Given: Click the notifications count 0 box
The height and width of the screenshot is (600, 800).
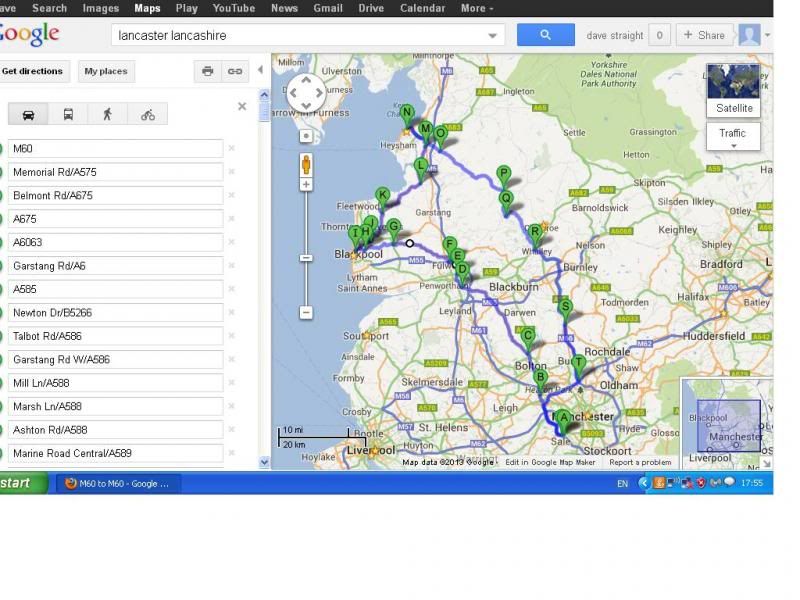Looking at the screenshot, I should pyautogui.click(x=659, y=35).
